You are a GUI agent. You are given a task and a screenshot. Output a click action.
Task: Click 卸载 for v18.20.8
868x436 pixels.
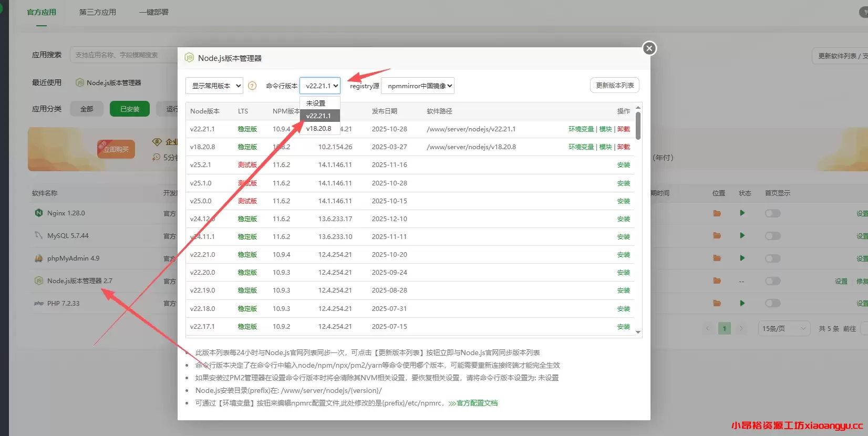coord(624,147)
